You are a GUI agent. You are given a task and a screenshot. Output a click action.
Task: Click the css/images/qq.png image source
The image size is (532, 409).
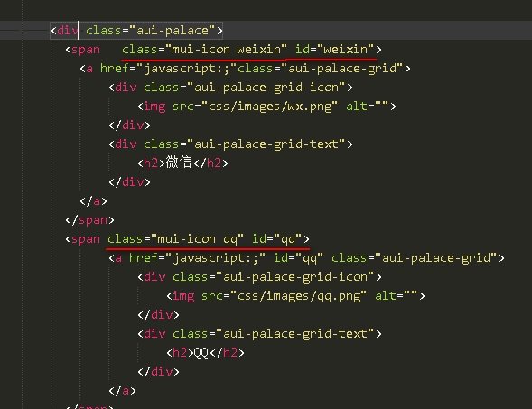[298, 296]
